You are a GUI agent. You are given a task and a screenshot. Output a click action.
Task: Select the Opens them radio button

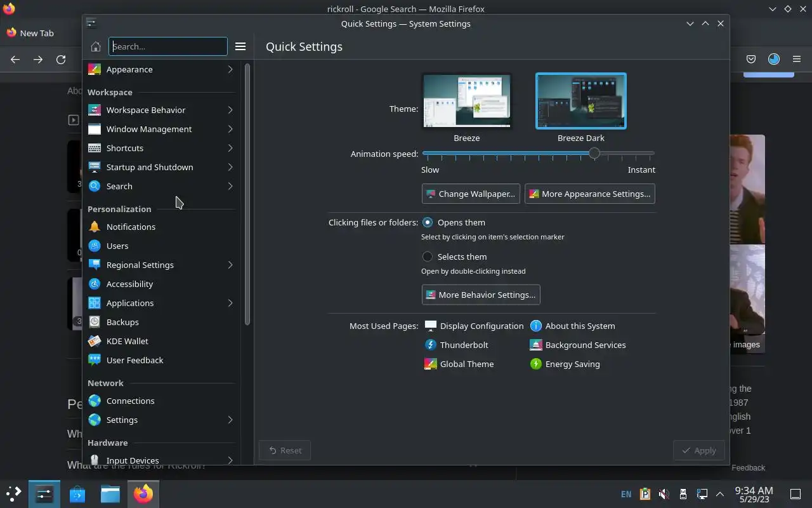428,222
